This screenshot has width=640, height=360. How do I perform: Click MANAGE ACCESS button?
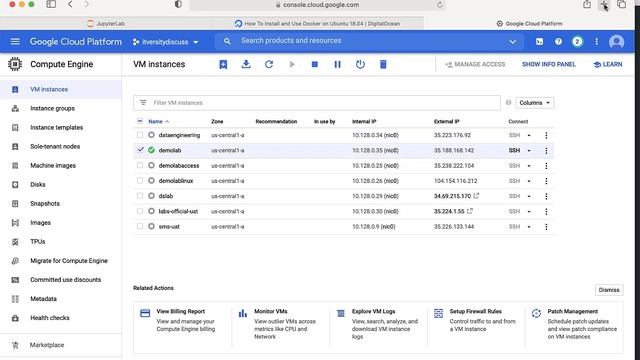(x=475, y=64)
